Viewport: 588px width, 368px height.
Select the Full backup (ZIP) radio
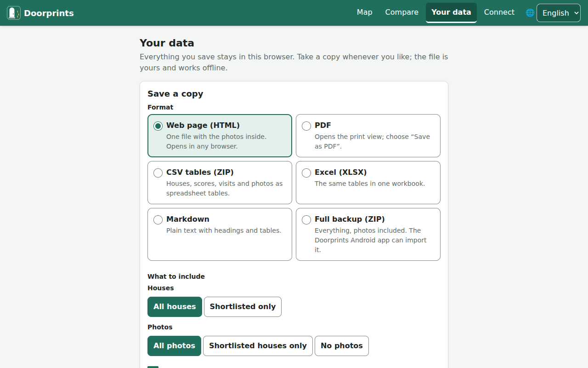coord(306,220)
